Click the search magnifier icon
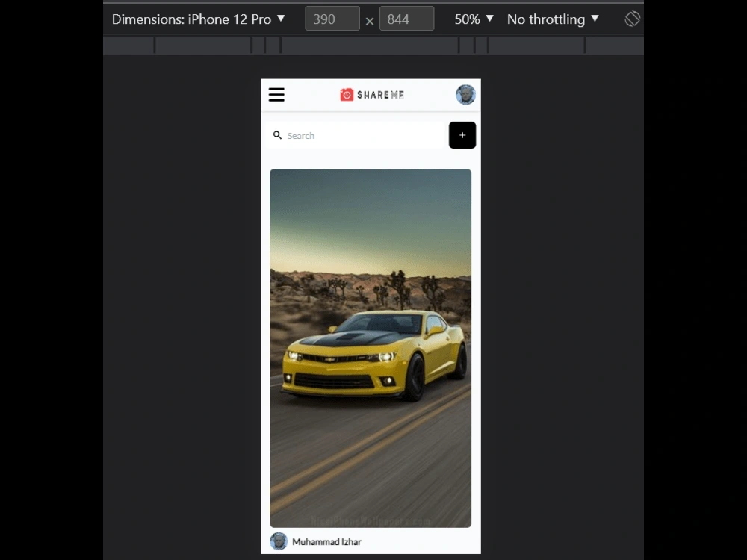 pyautogui.click(x=277, y=135)
